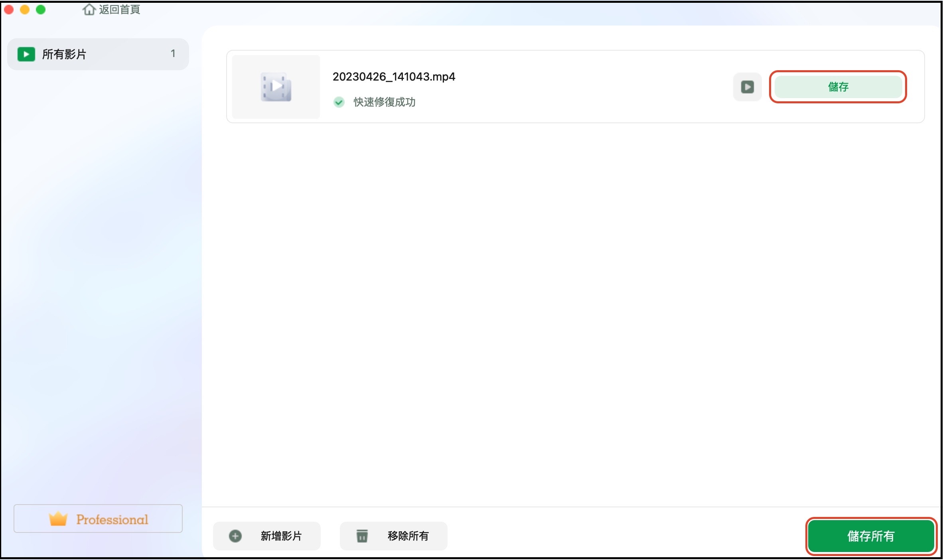Preview the repaired video with play icon
Viewport: 943px width, 560px height.
coord(747,87)
